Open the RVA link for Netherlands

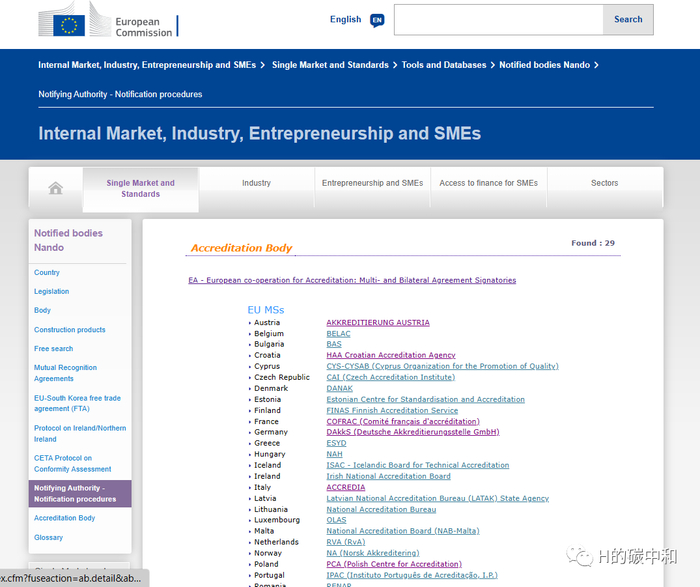346,542
